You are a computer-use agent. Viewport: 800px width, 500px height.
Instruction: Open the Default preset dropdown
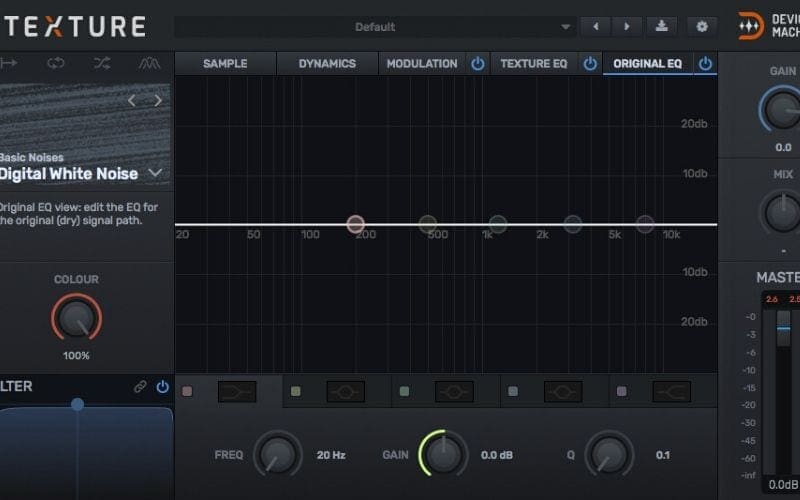[375, 27]
